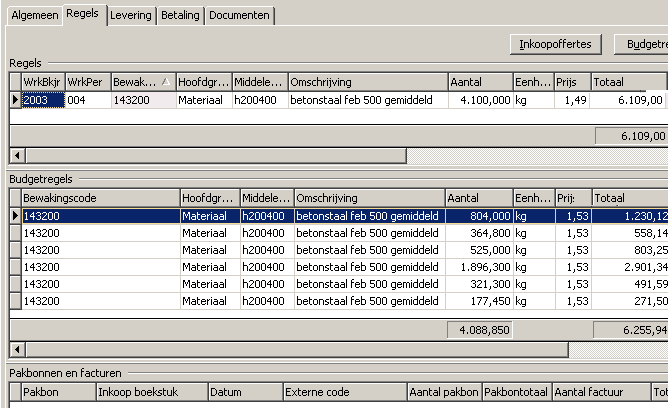Click the Aantal factuur column header
Image resolution: width=668 pixels, height=408 pixels.
[602, 392]
